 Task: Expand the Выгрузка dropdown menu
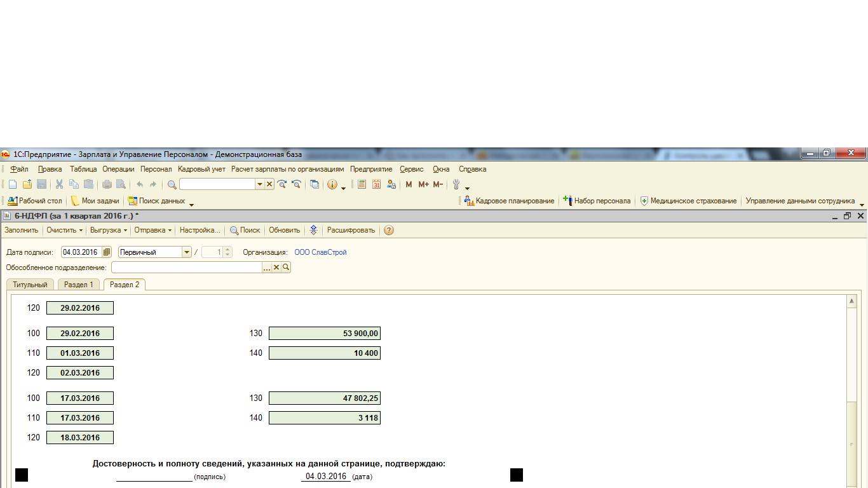pyautogui.click(x=125, y=231)
